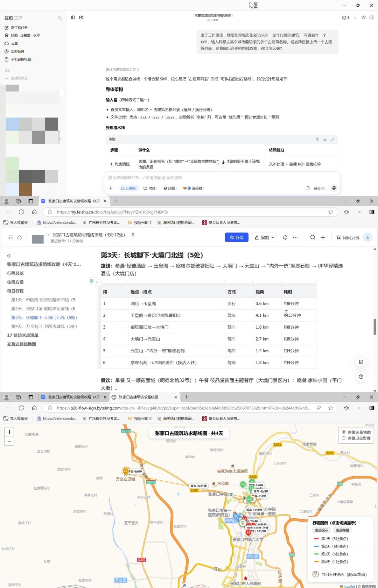This screenshot has width=378, height=588.
Task: Open the 技能 selector in input bar
Action: click(x=170, y=188)
